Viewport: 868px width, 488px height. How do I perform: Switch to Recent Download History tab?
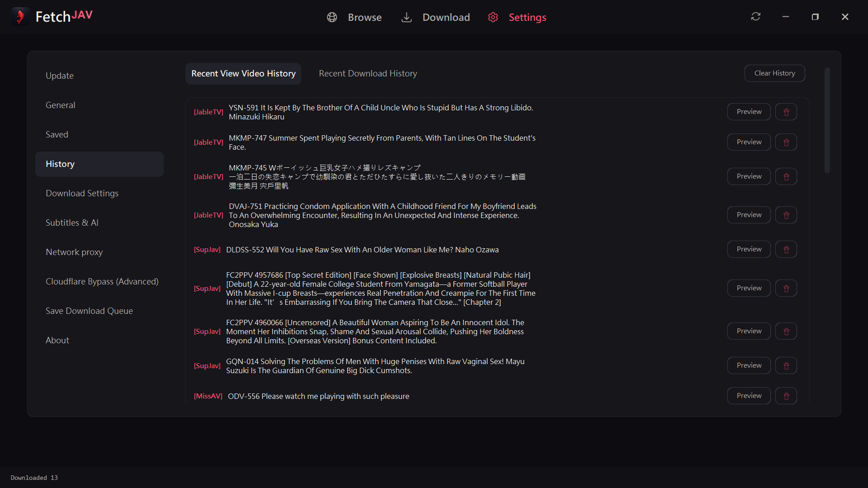[x=368, y=73]
